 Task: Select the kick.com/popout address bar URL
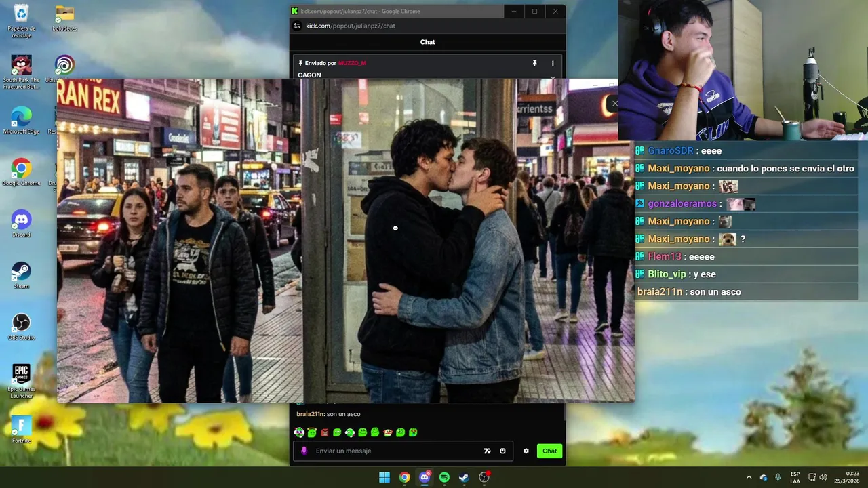351,26
